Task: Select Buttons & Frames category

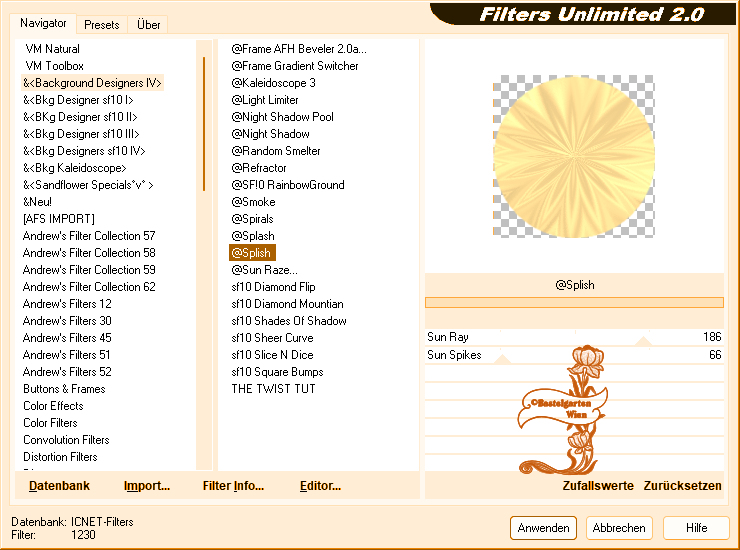Action: (64, 389)
